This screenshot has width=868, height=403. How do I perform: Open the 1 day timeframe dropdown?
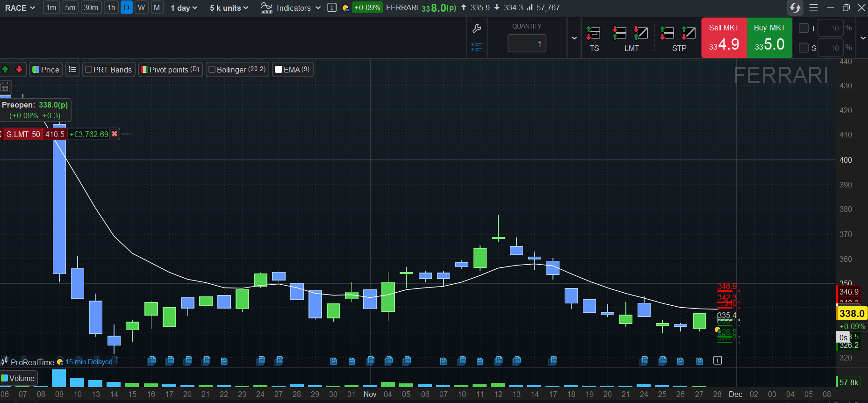click(x=184, y=8)
